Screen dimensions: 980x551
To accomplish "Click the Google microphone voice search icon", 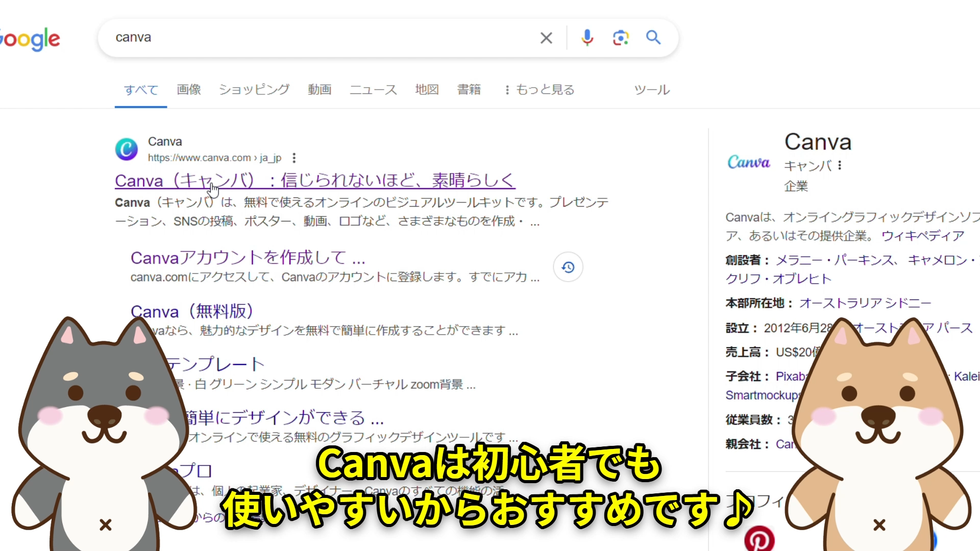I will (587, 38).
